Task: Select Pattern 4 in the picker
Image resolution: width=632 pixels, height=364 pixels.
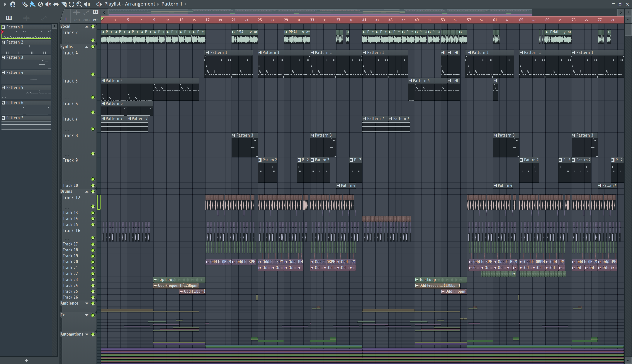Action: [26, 77]
